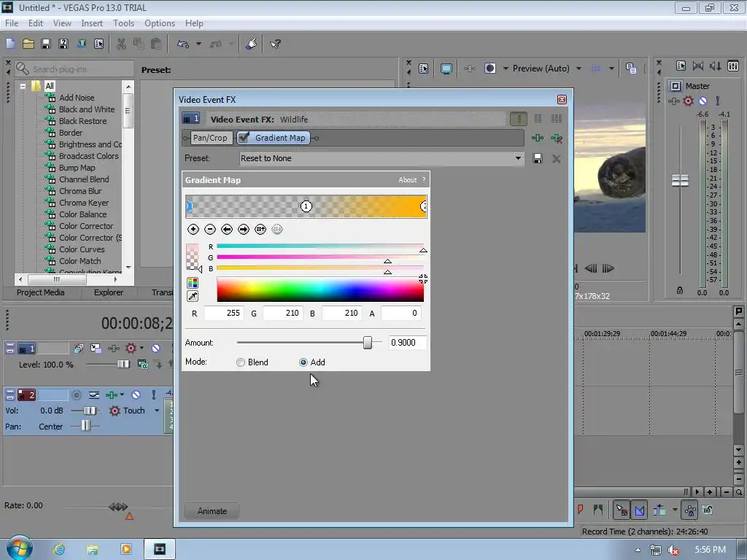This screenshot has width=747, height=560.
Task: Switch to the Project Media tab
Action: pyautogui.click(x=41, y=292)
